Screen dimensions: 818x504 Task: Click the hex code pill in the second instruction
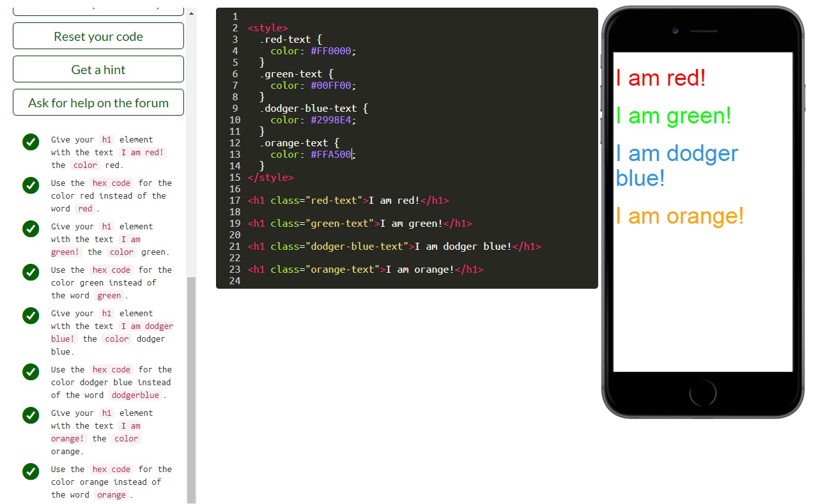(111, 183)
